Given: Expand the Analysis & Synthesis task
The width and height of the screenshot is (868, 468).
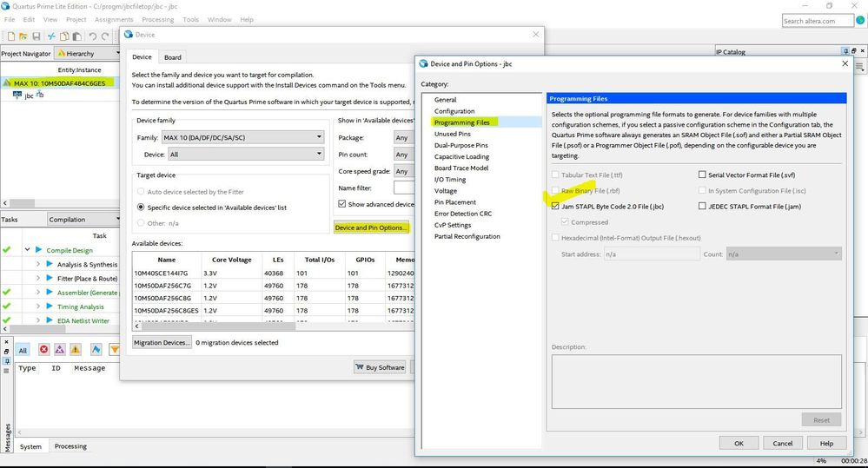Looking at the screenshot, I should [37, 265].
